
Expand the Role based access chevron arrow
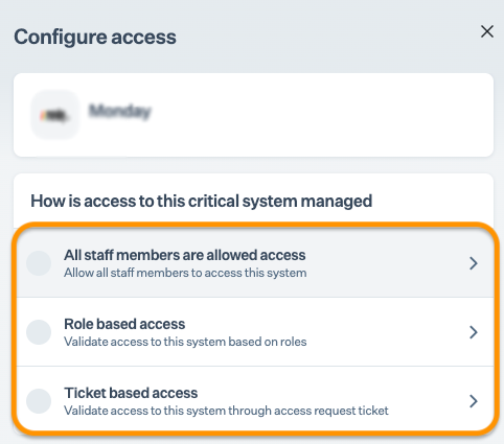(473, 332)
